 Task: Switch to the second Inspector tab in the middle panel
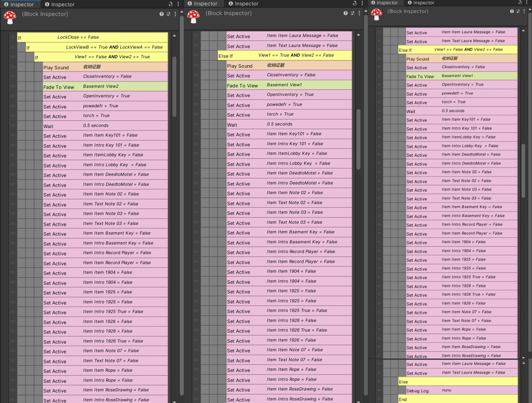tap(244, 3)
